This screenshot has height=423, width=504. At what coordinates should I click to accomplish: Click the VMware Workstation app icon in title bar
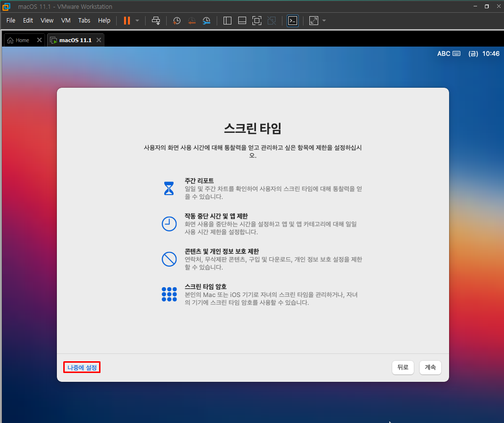click(x=6, y=6)
